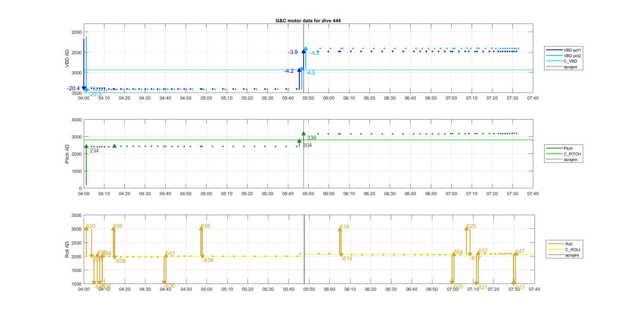Screen dimensions: 644x319
Task: Click the "-20.4" VBD data label
Action: coord(73,88)
